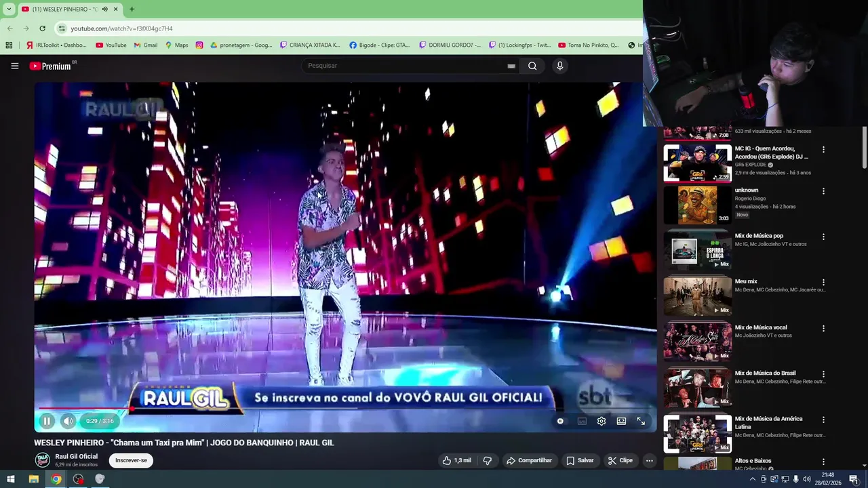868x488 pixels.
Task: Open the IRLToolkit Dashboard bookmark
Action: pyautogui.click(x=56, y=45)
